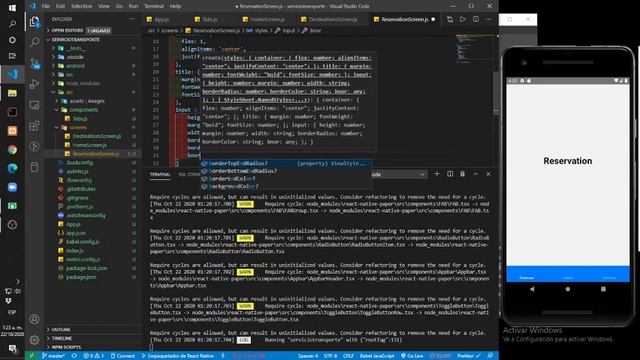This screenshot has height=360, width=640.
Task: Open the terminal selector dropdown
Action: (x=398, y=174)
